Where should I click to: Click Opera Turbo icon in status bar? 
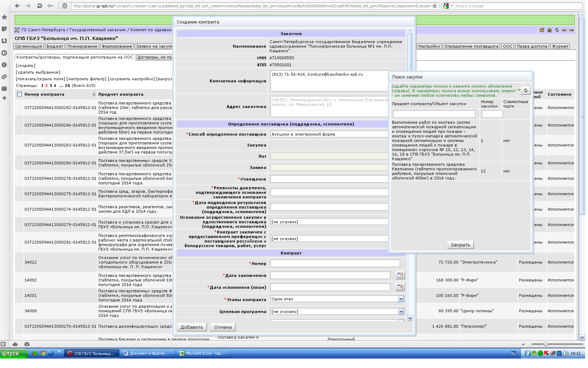click(x=27, y=344)
